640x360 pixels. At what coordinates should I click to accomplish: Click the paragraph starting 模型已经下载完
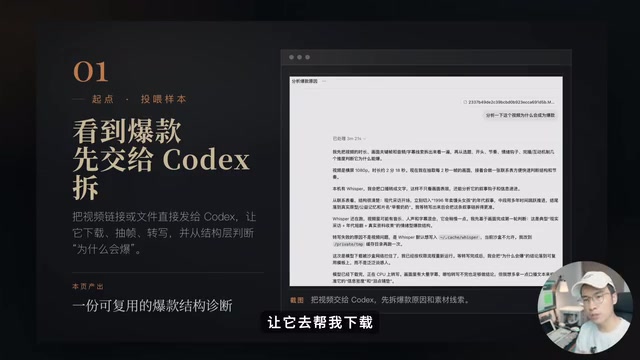tap(443, 278)
